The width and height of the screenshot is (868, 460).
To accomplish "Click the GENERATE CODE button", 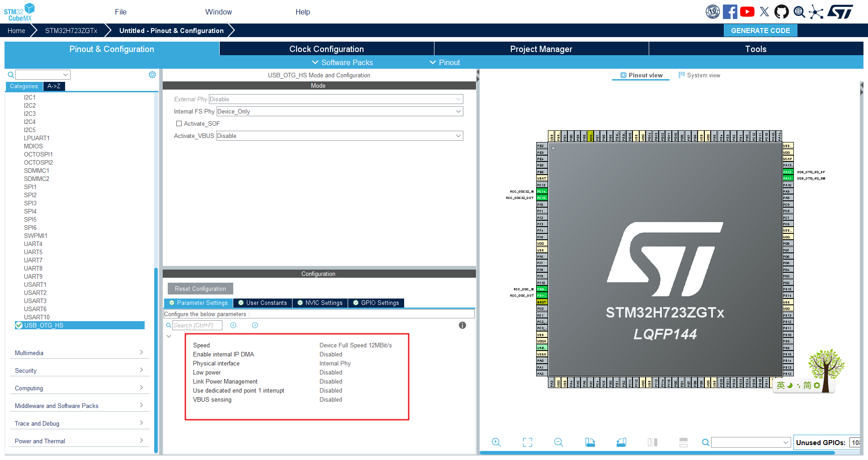I will (x=760, y=30).
